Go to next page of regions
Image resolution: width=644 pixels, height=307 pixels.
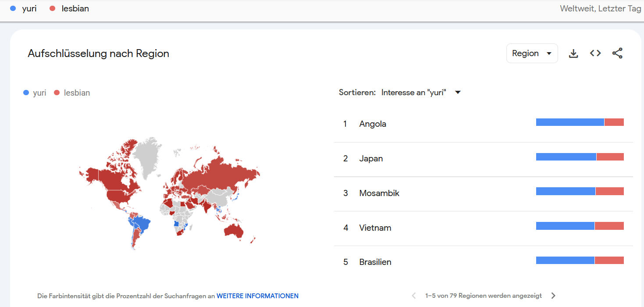553,296
